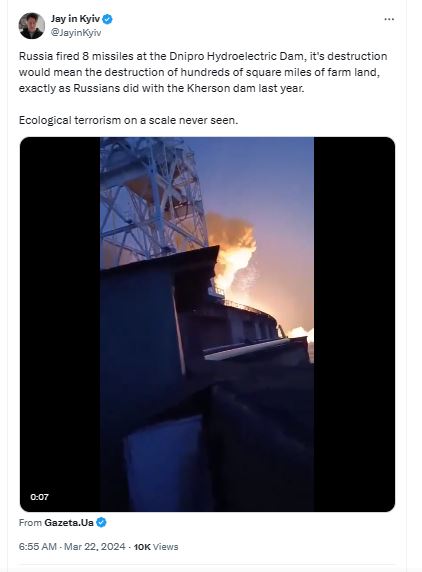Click the sentence 'Ecological terrorism on a scale never seen'
The width and height of the screenshot is (422, 572).
coord(128,120)
